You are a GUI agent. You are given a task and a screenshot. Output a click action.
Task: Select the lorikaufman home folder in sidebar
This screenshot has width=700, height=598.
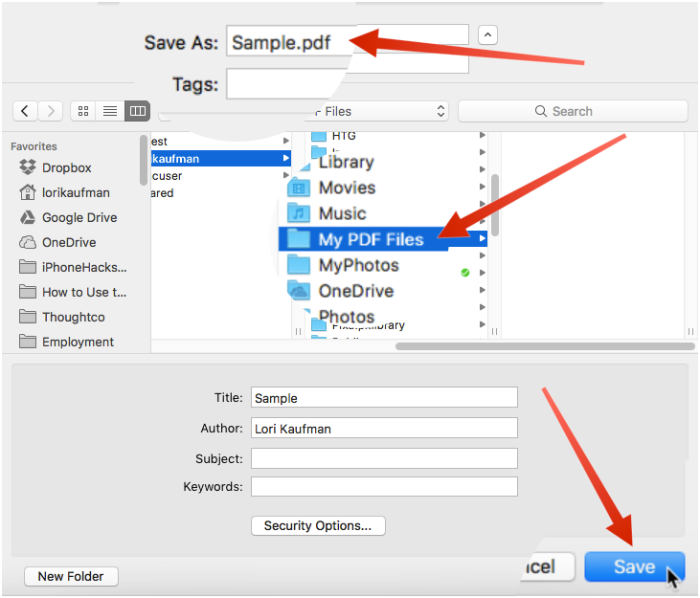click(x=78, y=192)
